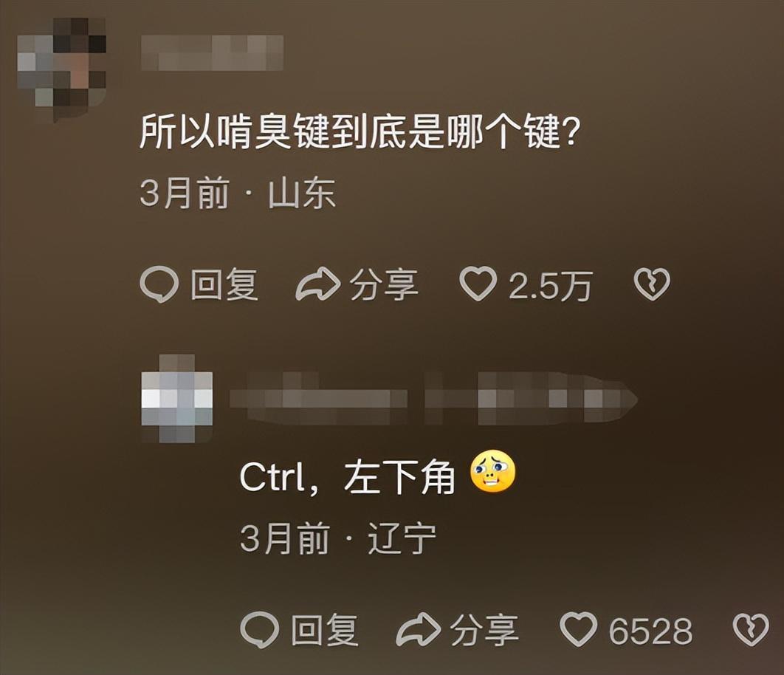Click reply bubble icon under Liaoning reply
The height and width of the screenshot is (675, 784).
click(x=260, y=629)
